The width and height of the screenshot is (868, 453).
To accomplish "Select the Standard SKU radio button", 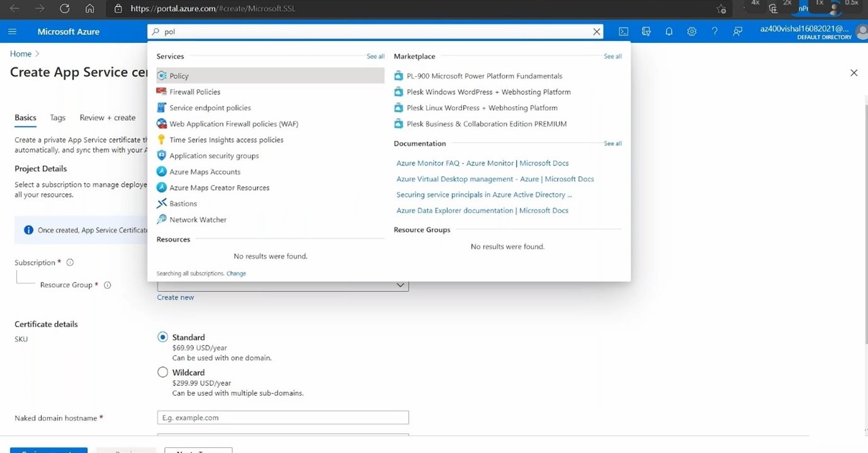I will pyautogui.click(x=163, y=337).
